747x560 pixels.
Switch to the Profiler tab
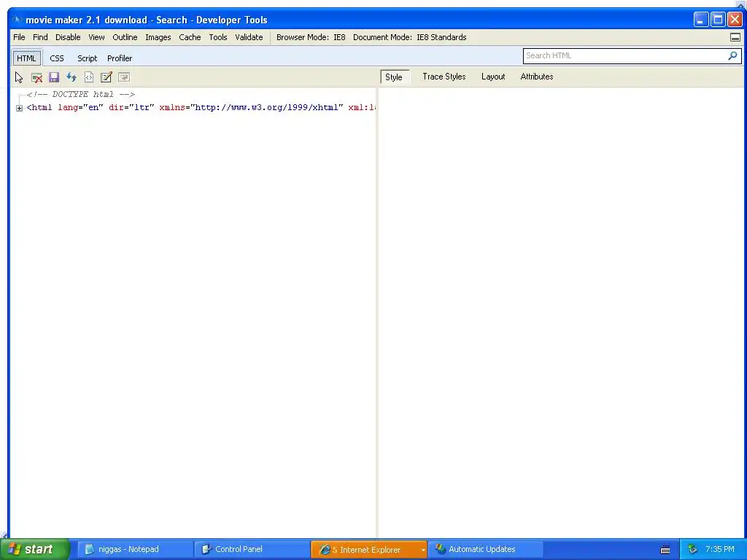tap(120, 58)
